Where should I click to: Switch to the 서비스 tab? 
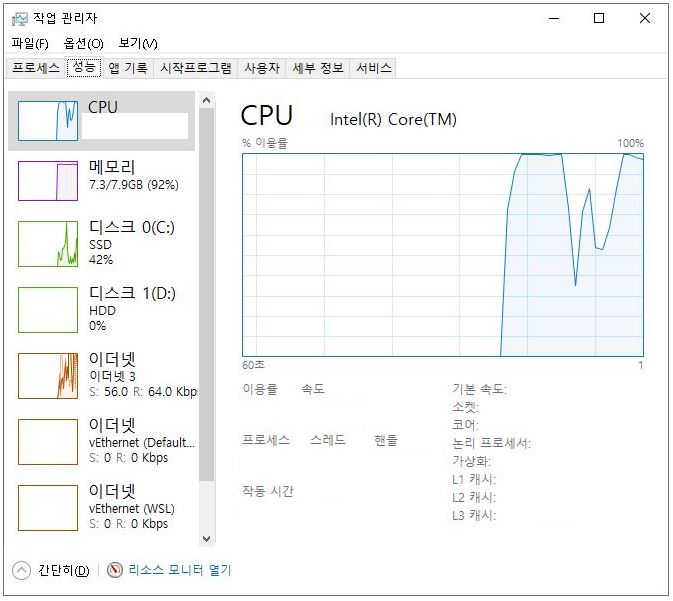[x=374, y=68]
